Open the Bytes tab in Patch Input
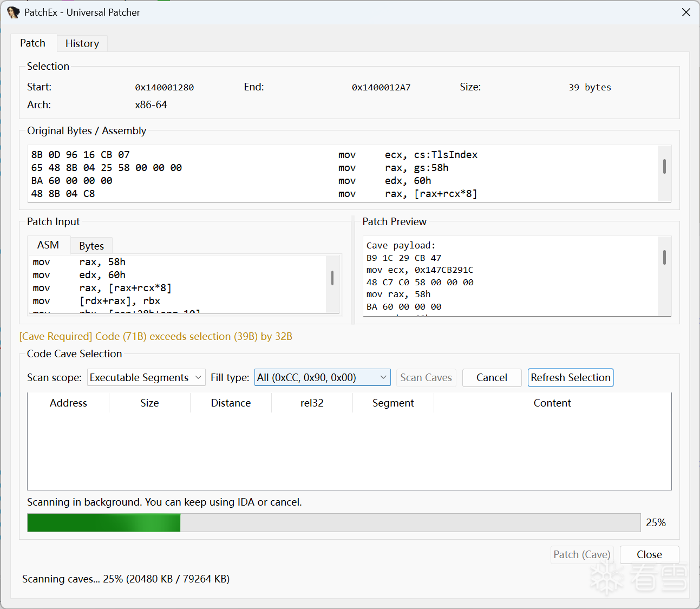Viewport: 700px width, 609px height. (x=91, y=246)
